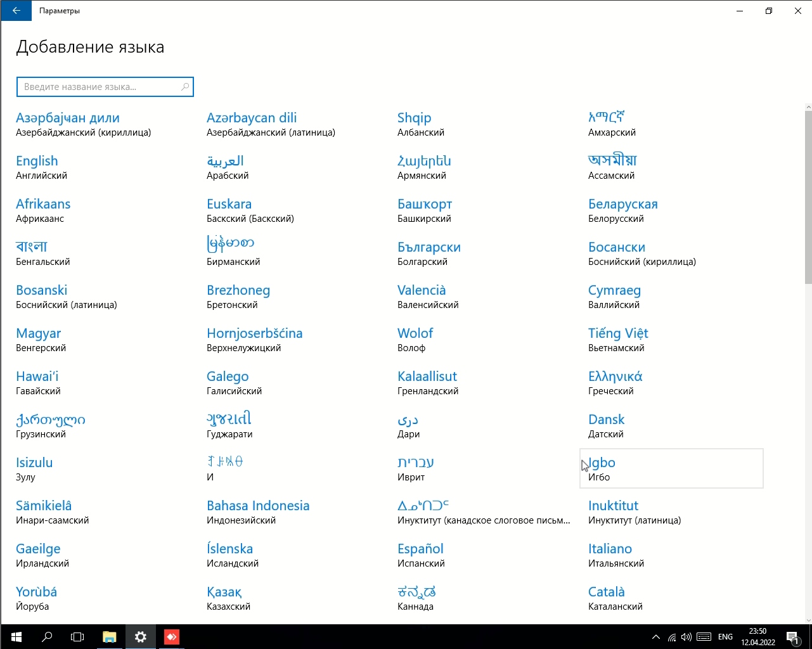812x649 pixels.
Task: Click the red AnyDesk taskbar icon
Action: pos(172,637)
